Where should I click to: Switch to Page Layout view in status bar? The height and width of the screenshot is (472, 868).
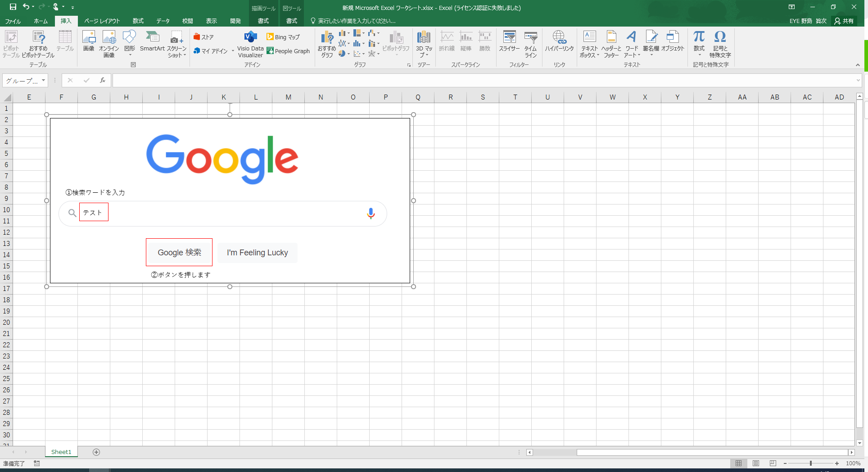(756, 463)
